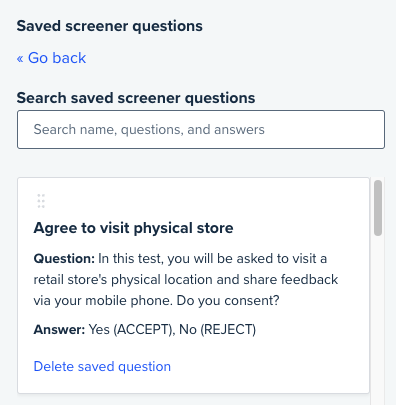Click the "No (REJECT)" answer text
This screenshot has width=396, height=405.
(218, 330)
